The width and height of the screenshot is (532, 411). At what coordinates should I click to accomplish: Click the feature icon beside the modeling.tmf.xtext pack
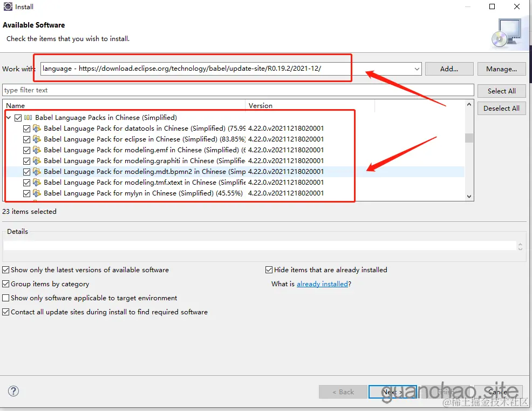[37, 183]
